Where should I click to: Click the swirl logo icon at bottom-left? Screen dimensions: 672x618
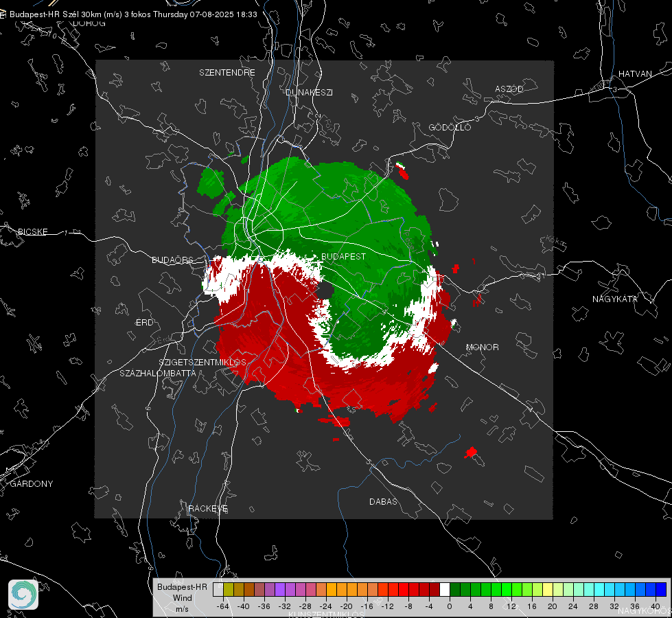[23, 595]
